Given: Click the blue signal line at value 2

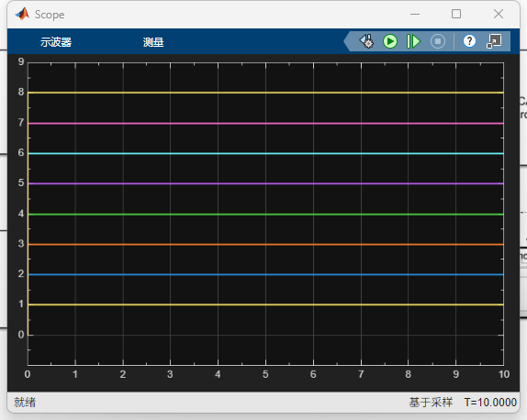Looking at the screenshot, I should click(265, 274).
